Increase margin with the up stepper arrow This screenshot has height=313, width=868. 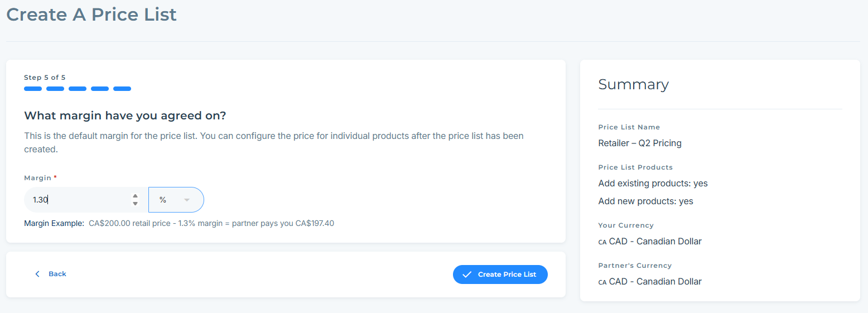click(135, 196)
